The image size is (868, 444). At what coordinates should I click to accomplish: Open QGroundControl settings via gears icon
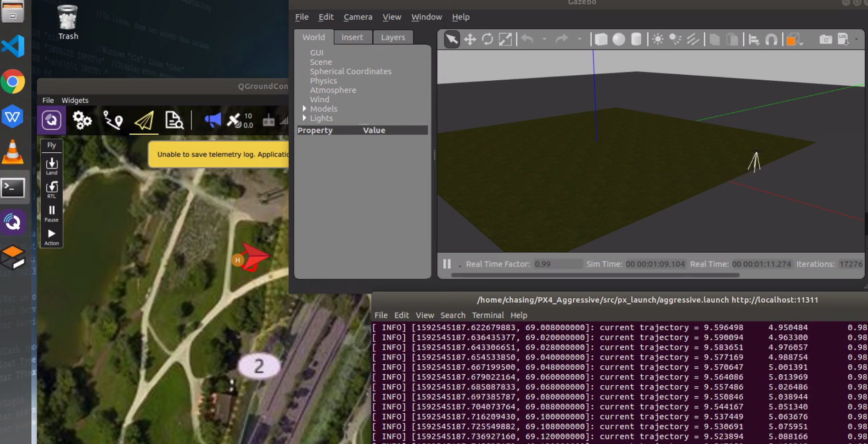(82, 121)
